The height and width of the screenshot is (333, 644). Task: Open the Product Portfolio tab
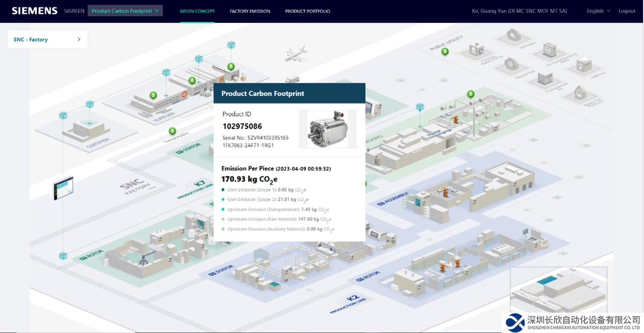307,11
